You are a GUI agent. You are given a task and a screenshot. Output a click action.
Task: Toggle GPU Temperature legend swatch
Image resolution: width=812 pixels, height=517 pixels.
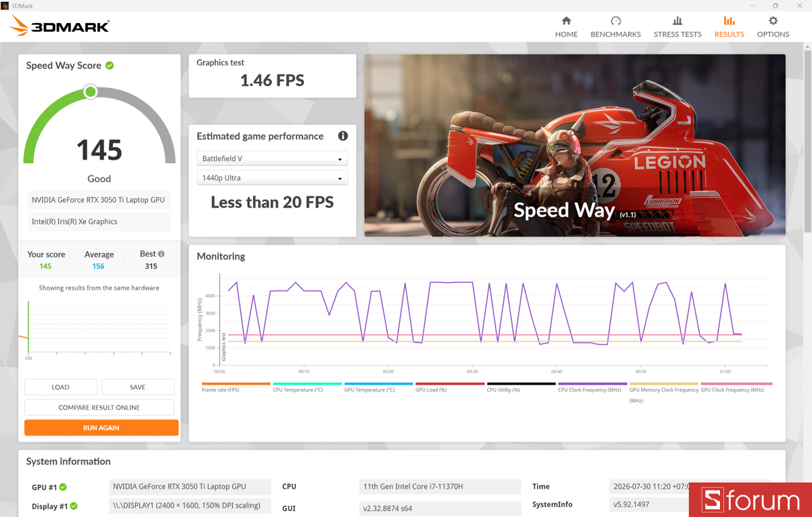tap(379, 384)
